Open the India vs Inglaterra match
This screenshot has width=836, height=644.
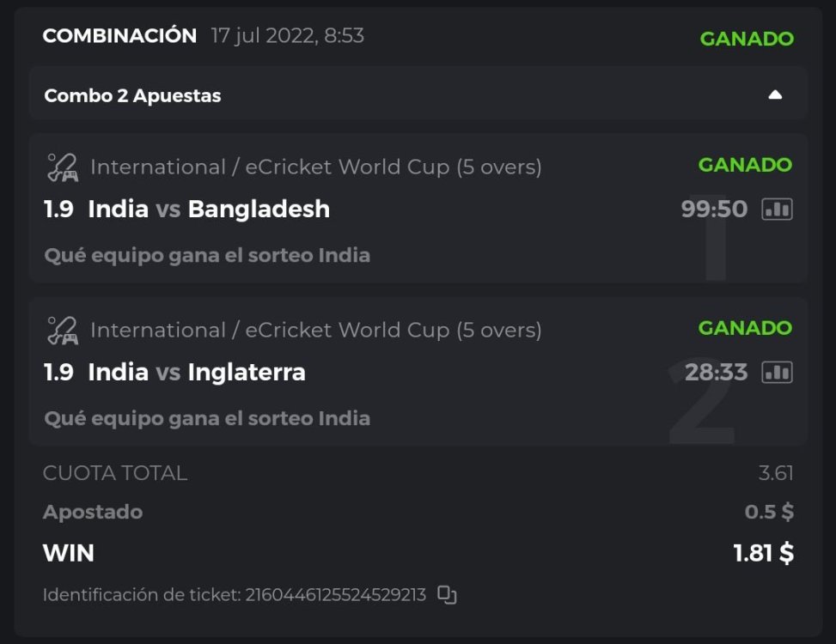197,372
